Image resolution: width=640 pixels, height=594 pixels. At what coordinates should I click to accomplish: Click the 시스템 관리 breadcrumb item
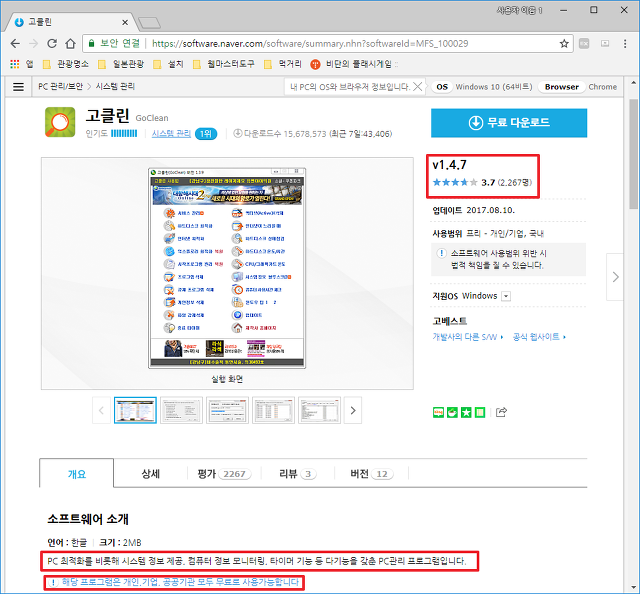tap(115, 87)
